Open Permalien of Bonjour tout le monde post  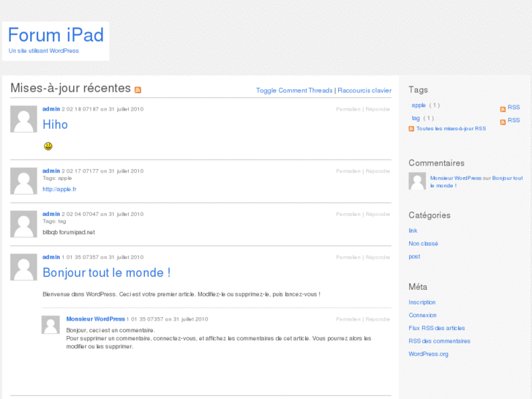point(348,257)
